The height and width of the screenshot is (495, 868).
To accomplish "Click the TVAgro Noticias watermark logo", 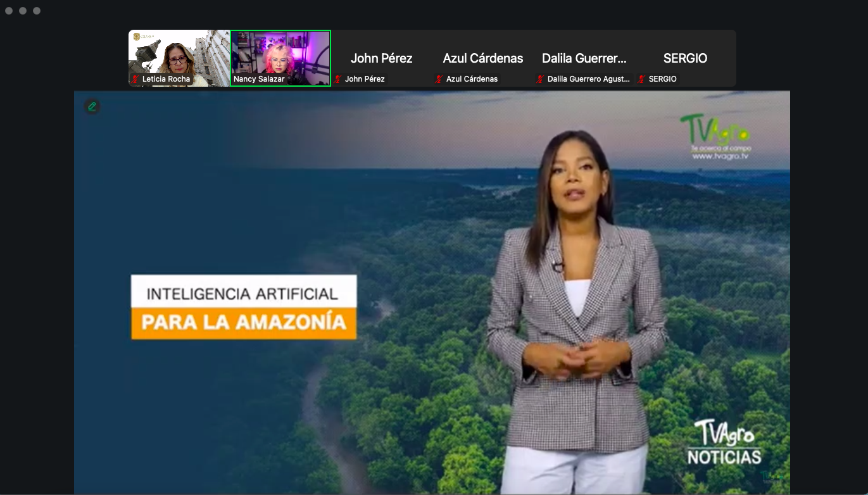I will (x=724, y=442).
